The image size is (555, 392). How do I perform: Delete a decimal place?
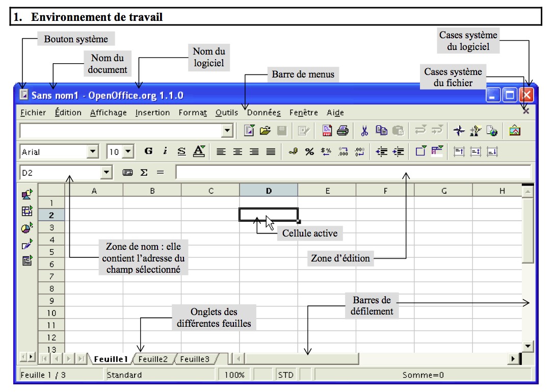click(360, 152)
